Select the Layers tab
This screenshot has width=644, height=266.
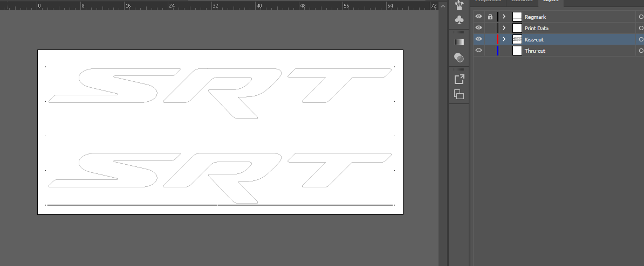coord(551,1)
